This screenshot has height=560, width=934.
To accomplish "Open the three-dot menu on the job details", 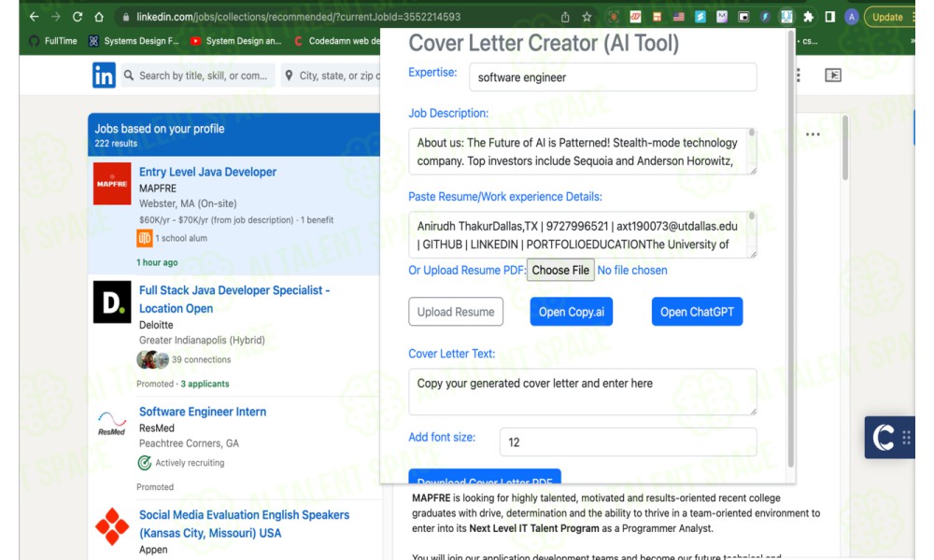I will coord(814,134).
